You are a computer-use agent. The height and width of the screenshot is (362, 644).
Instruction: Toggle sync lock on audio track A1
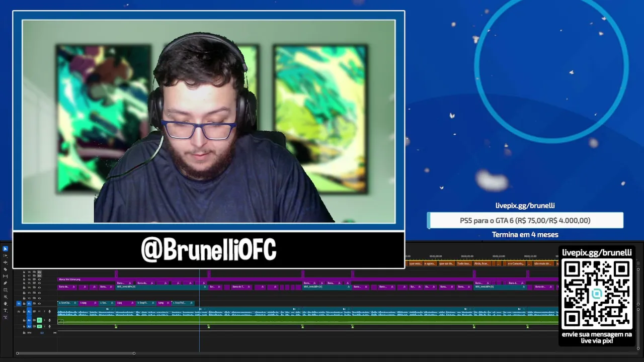coord(34,312)
